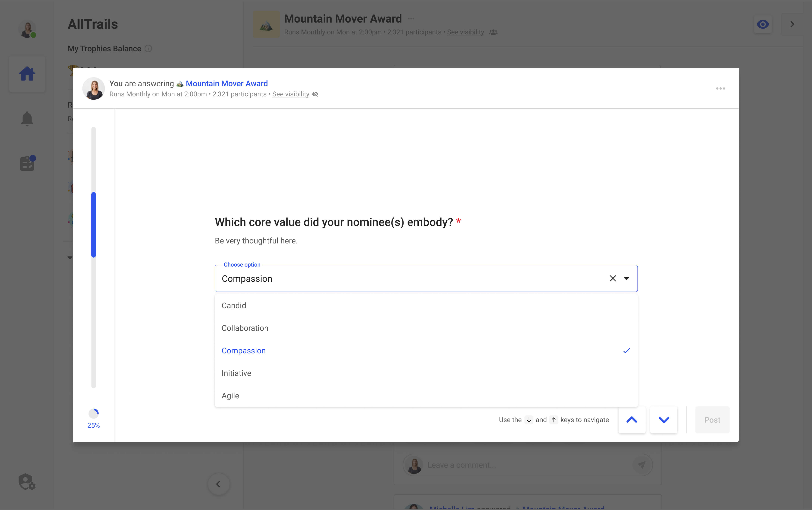Open notifications via the bell icon
This screenshot has width=812, height=510.
pyautogui.click(x=27, y=119)
